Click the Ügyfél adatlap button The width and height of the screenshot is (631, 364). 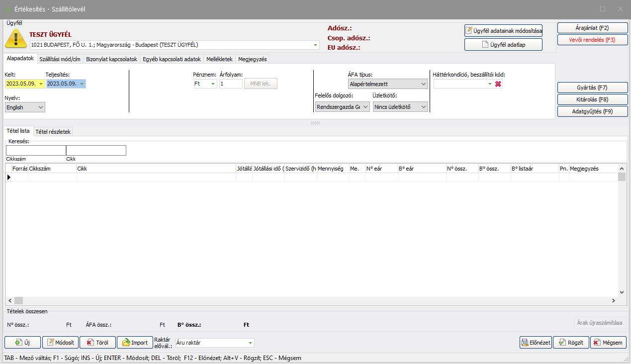(503, 44)
